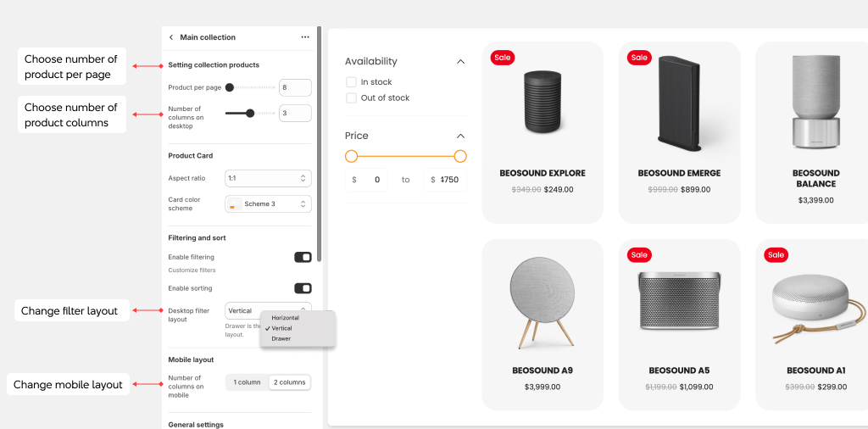The width and height of the screenshot is (868, 429).
Task: Click the Beosound Balance speaker image
Action: tap(816, 102)
